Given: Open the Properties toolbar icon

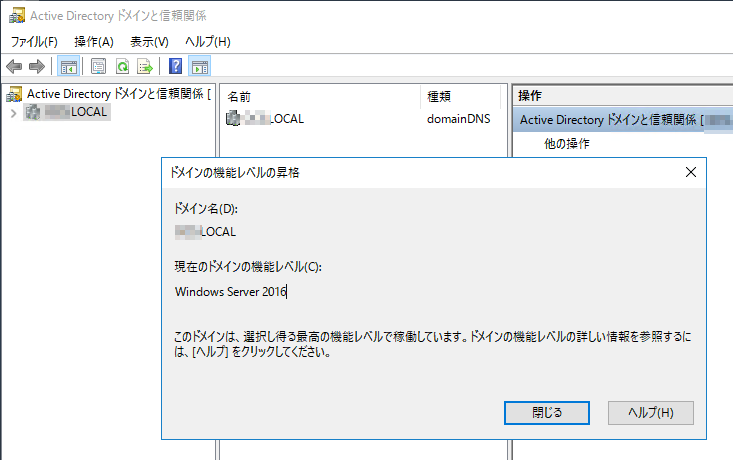Looking at the screenshot, I should pos(98,66).
